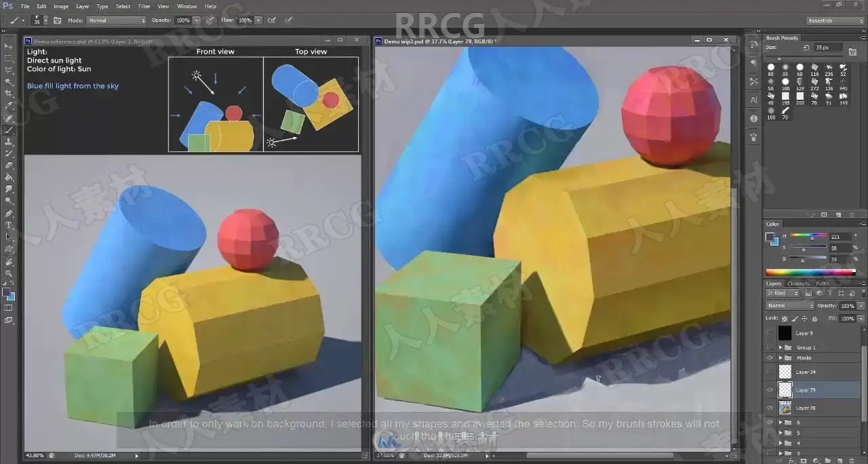Screen dimensions: 868x464
Task: Select the Clone Stamp tool
Action: click(9, 142)
